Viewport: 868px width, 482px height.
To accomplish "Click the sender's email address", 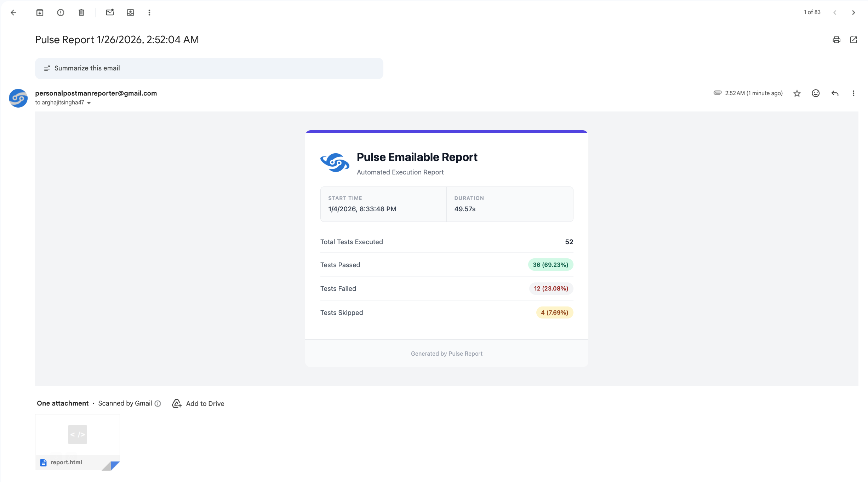I will click(x=96, y=93).
